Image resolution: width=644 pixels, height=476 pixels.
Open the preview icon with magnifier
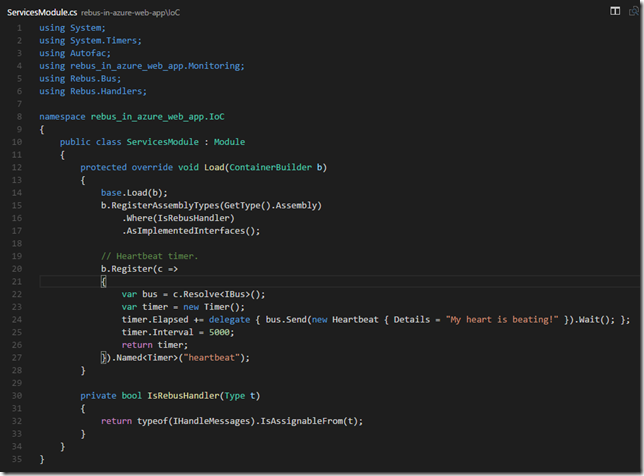pos(634,11)
